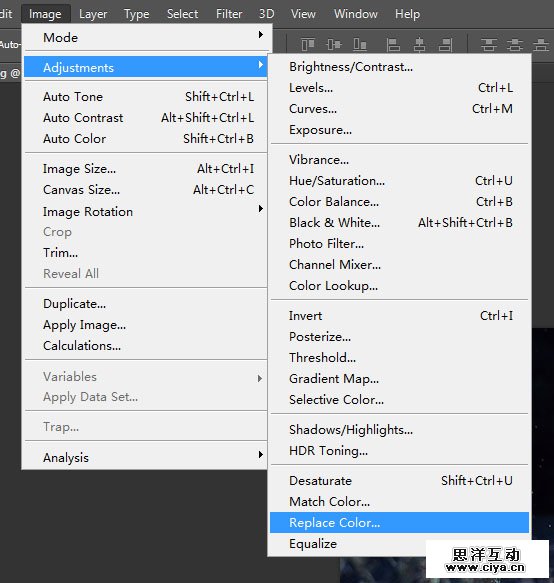Open the Layer menu
Image resolution: width=554 pixels, height=583 pixels.
pyautogui.click(x=93, y=14)
